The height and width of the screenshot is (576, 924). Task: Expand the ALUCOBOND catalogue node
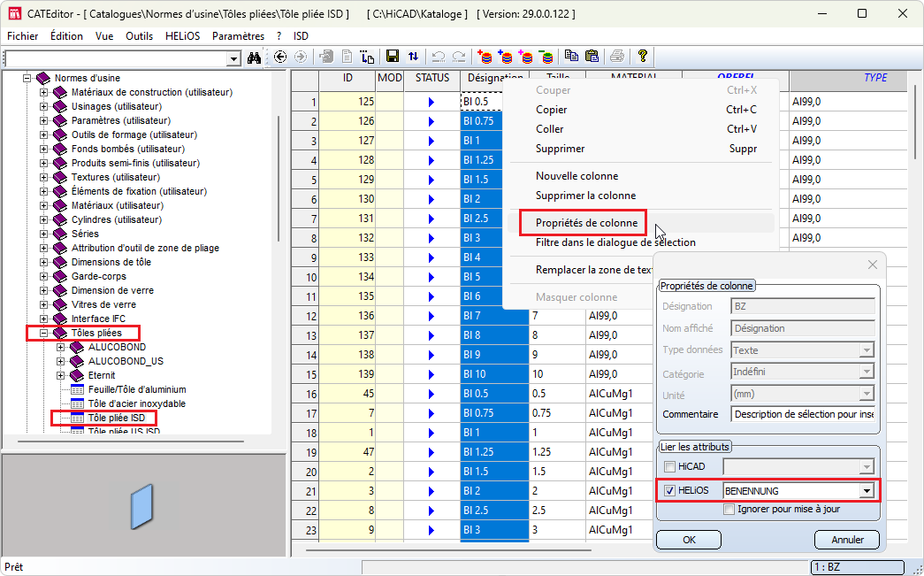pyautogui.click(x=61, y=348)
